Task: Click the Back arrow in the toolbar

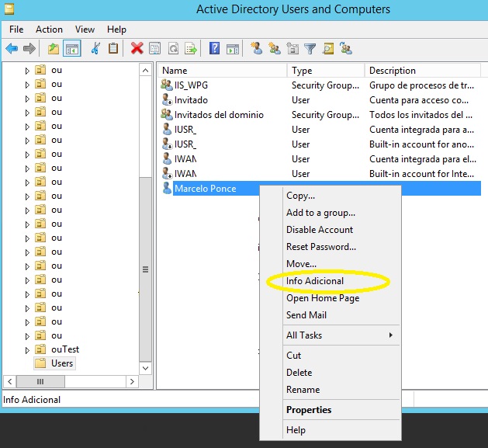Action: point(12,48)
